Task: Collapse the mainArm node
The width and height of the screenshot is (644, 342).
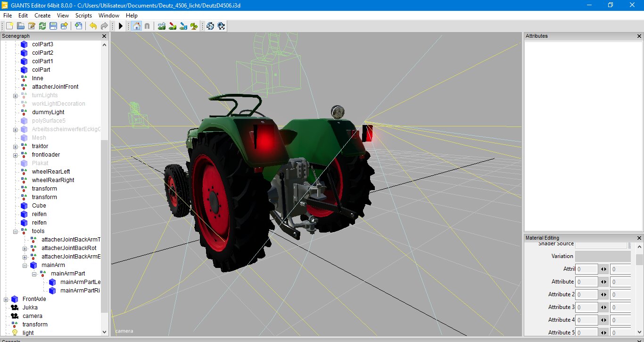Action: [25, 265]
